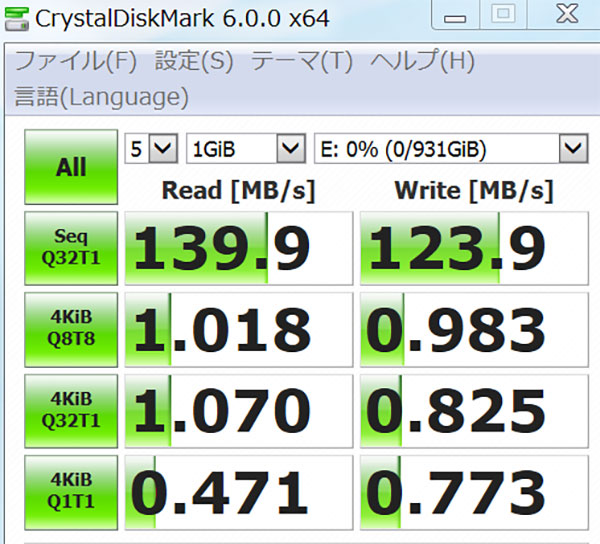Start the 4KiB Q8T8 test
The width and height of the screenshot is (600, 544).
[71, 329]
